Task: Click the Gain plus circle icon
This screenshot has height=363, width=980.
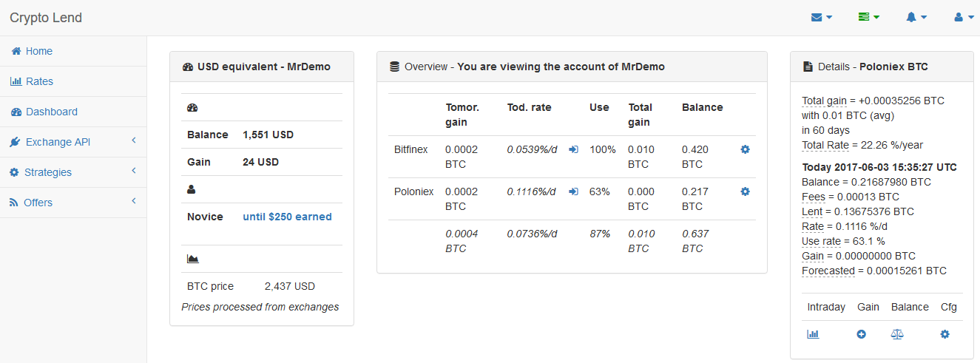Action: click(x=861, y=334)
